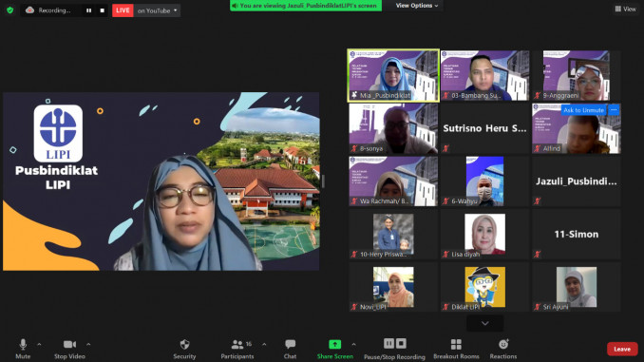The image size is (644, 362).
Task: Expand share options arrow next to Share Screen
Action: (353, 344)
